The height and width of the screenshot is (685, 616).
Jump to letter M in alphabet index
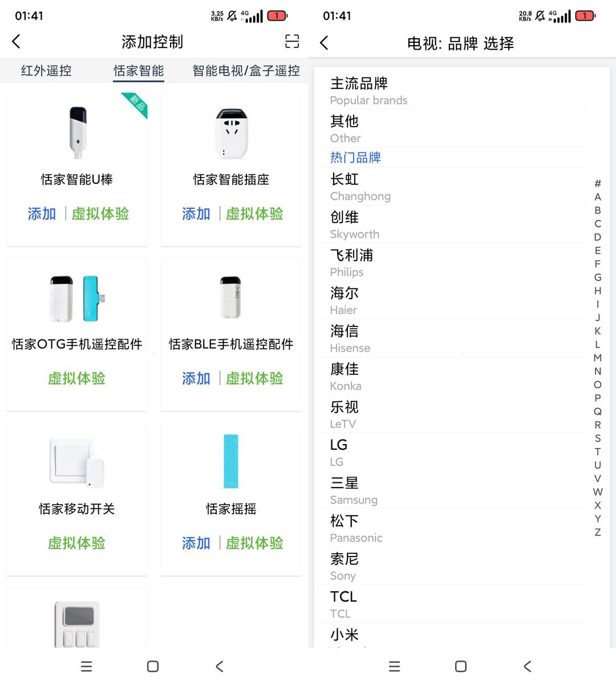point(597,358)
